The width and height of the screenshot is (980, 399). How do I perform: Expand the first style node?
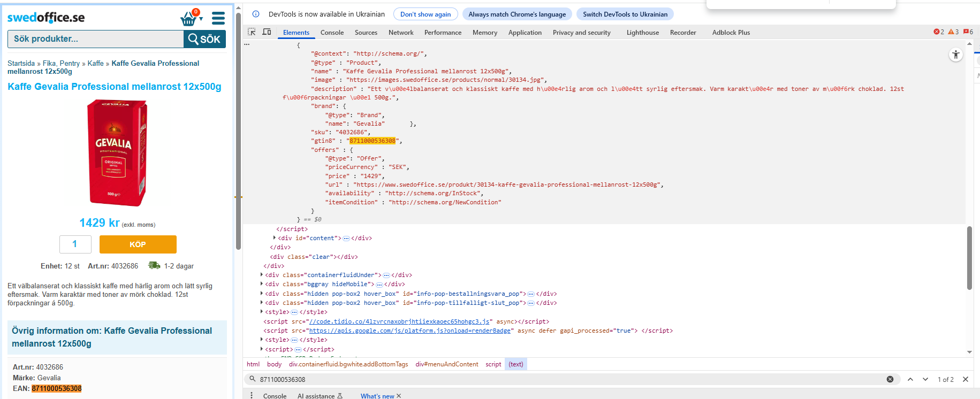(x=262, y=312)
